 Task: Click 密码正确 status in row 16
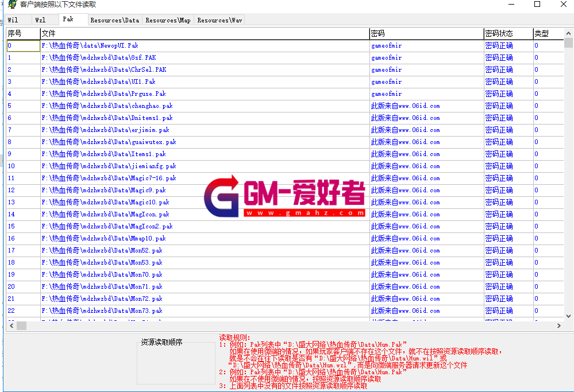click(x=499, y=239)
